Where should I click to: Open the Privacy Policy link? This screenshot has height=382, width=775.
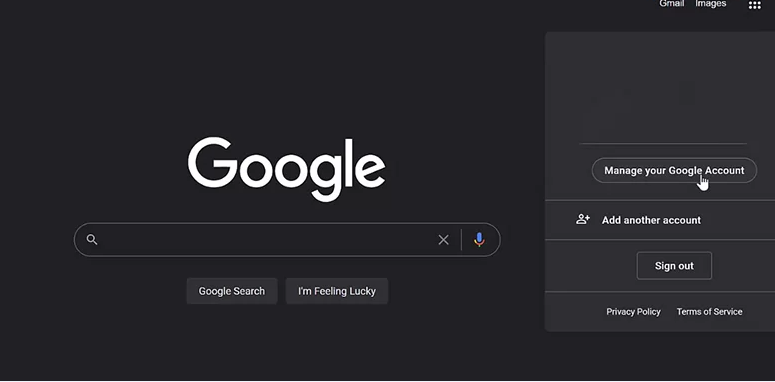[x=633, y=312]
